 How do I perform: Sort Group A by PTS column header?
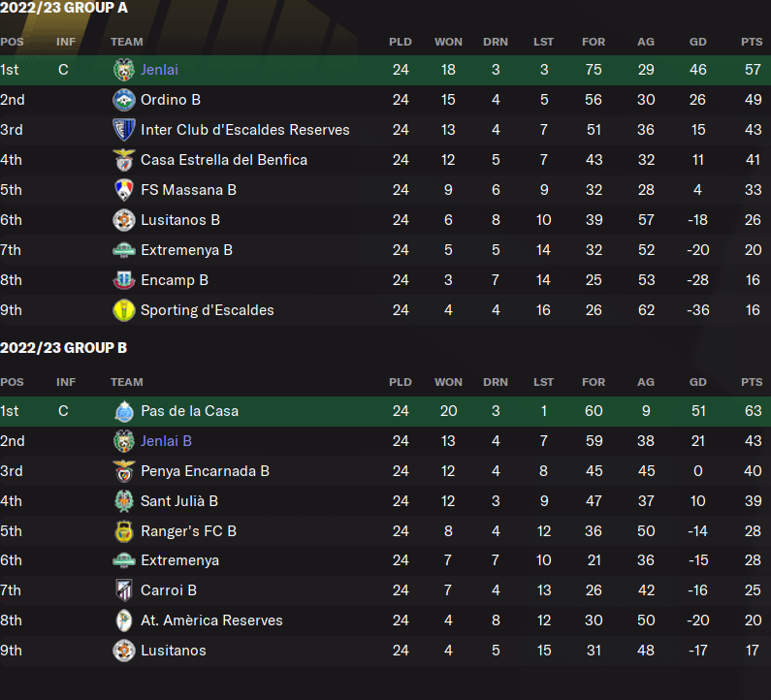pyautogui.click(x=751, y=42)
